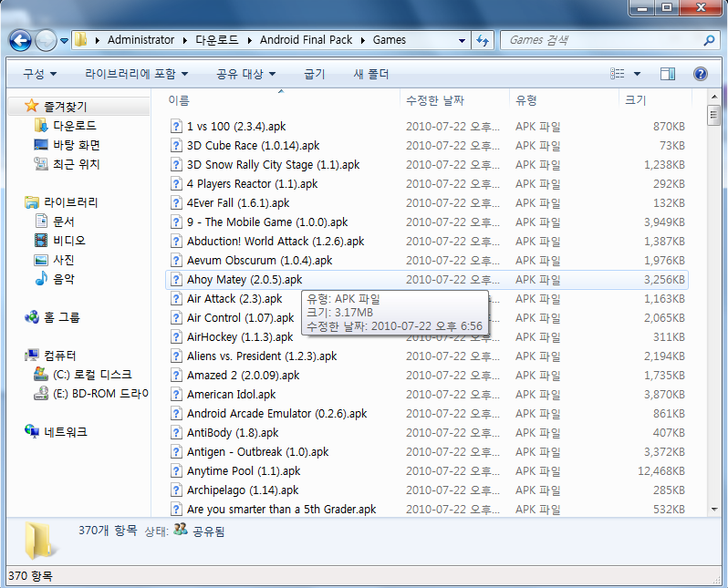Select 3D Snow Rally City Stage (1.1).apk

click(x=273, y=165)
